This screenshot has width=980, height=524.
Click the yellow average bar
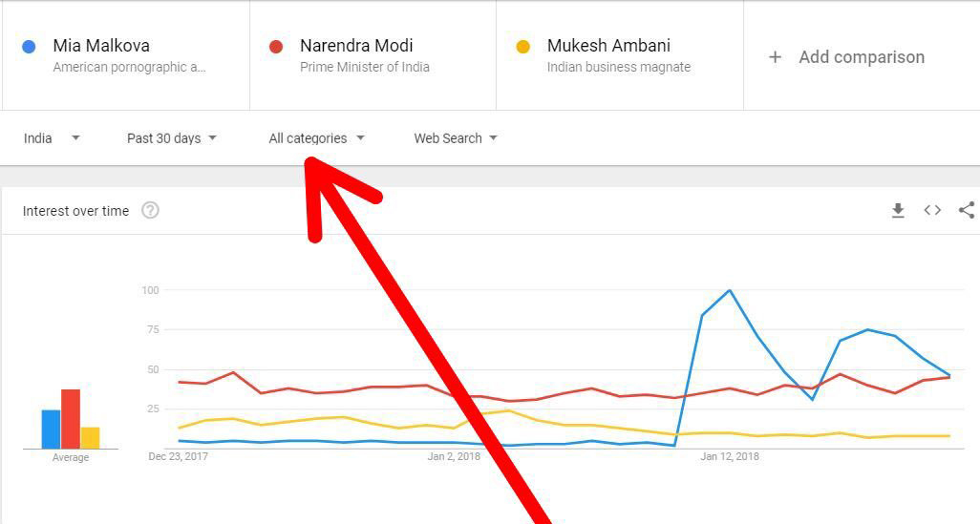[90, 438]
